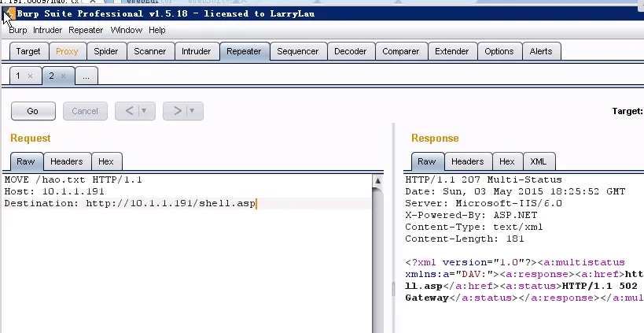The height and width of the screenshot is (333, 644).
Task: Switch to the Scanner tab
Action: pos(150,51)
